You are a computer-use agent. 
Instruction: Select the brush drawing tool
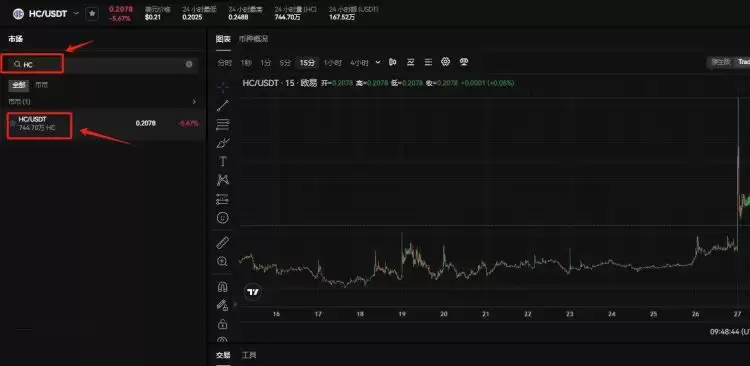223,143
